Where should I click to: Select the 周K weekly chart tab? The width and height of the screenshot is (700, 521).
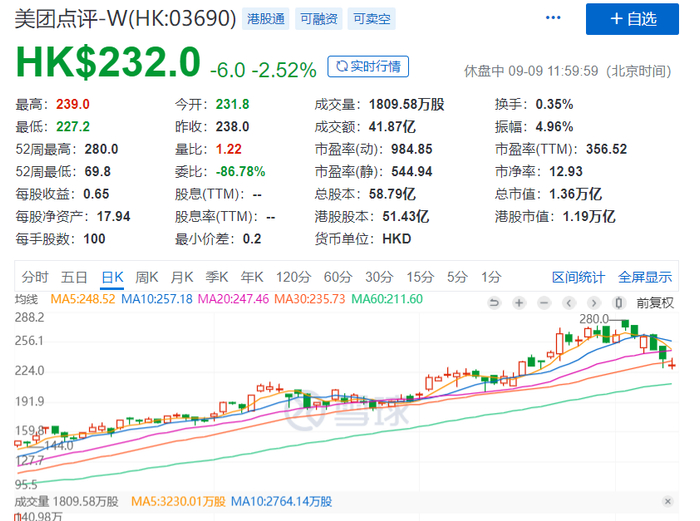click(x=147, y=277)
